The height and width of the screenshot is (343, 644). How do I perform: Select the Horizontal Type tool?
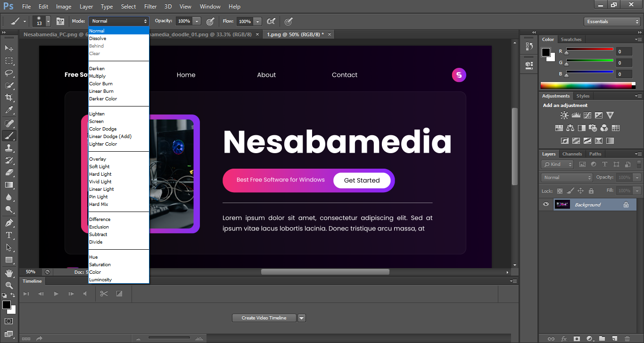(9, 235)
